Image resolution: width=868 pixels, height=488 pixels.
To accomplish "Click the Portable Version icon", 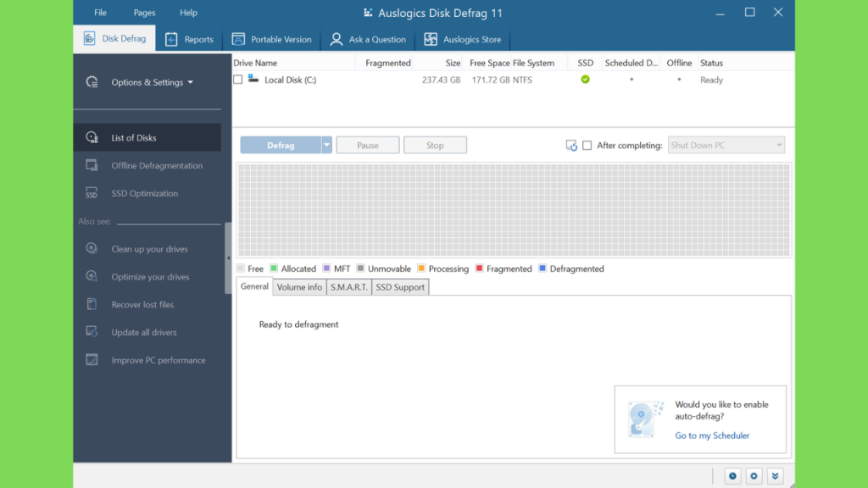I will (238, 39).
